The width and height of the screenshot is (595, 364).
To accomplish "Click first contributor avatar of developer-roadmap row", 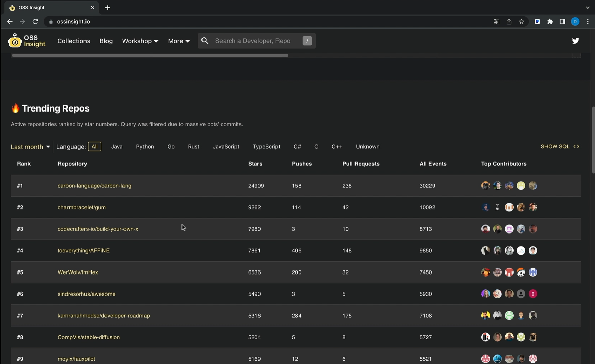I will coord(485,316).
